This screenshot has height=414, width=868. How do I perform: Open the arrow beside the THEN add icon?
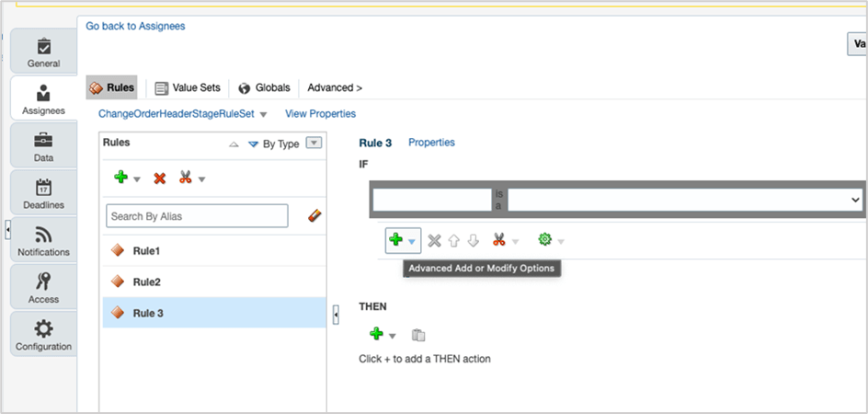click(393, 336)
